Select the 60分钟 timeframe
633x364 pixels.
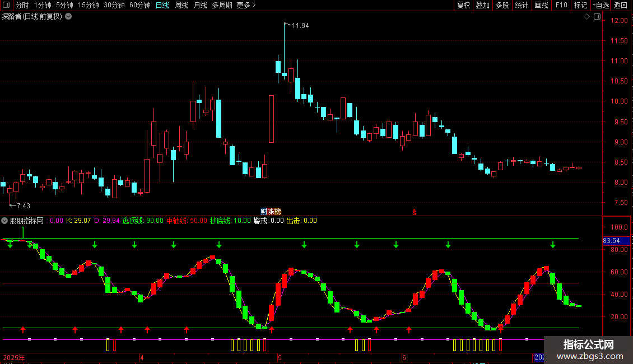[140, 5]
